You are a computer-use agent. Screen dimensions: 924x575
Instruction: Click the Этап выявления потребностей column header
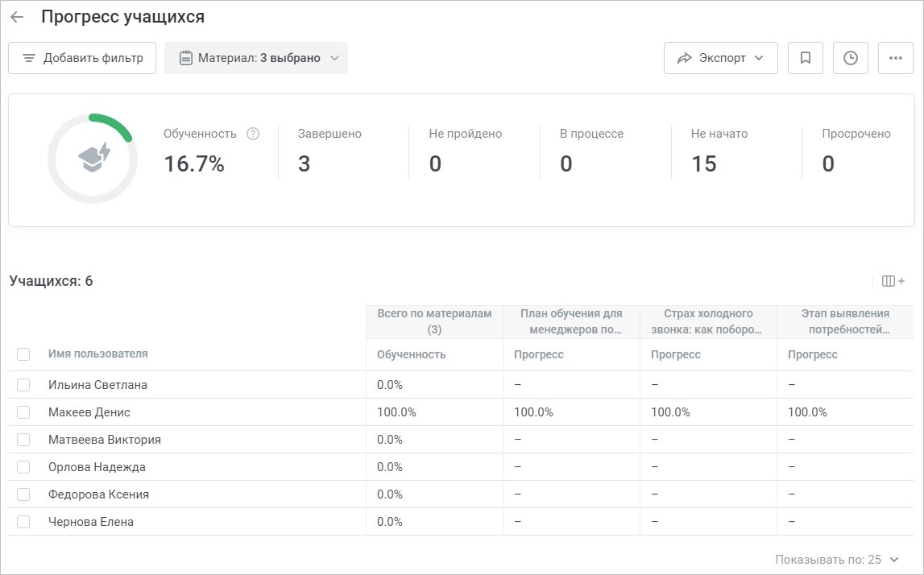(x=845, y=321)
